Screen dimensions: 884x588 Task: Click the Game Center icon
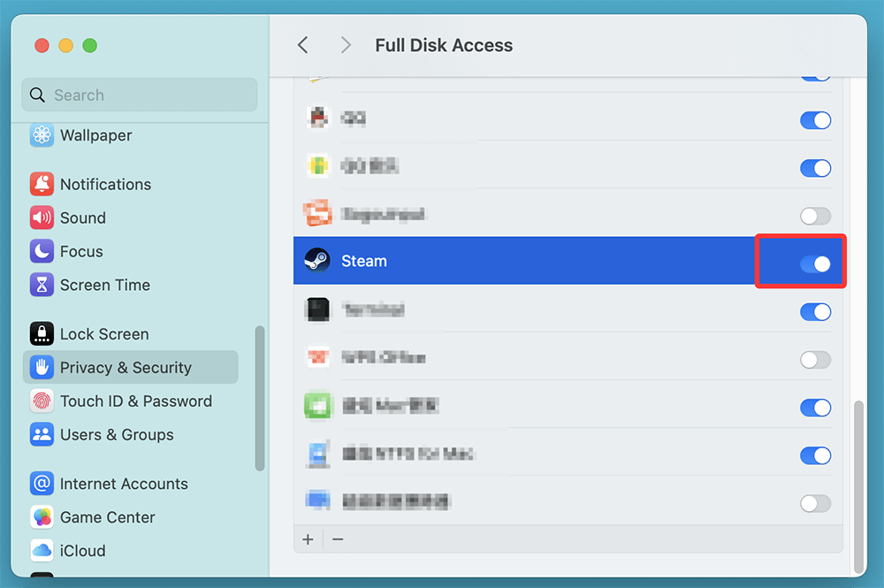tap(42, 517)
